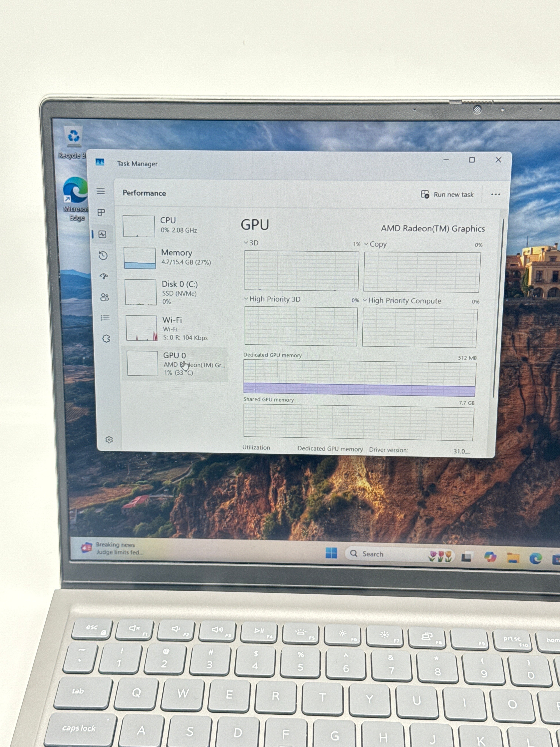Viewport: 560px width, 747px height.
Task: Minimize the Task Manager window
Action: 446,159
